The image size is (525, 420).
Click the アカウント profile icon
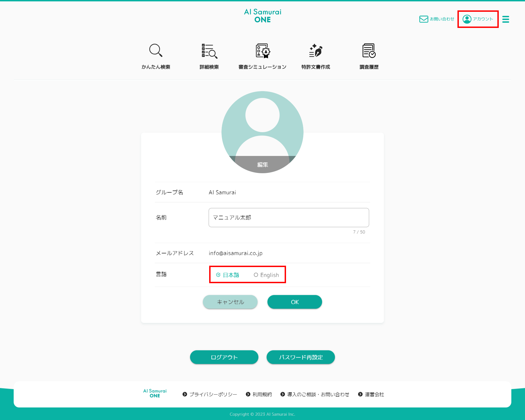pyautogui.click(x=467, y=19)
